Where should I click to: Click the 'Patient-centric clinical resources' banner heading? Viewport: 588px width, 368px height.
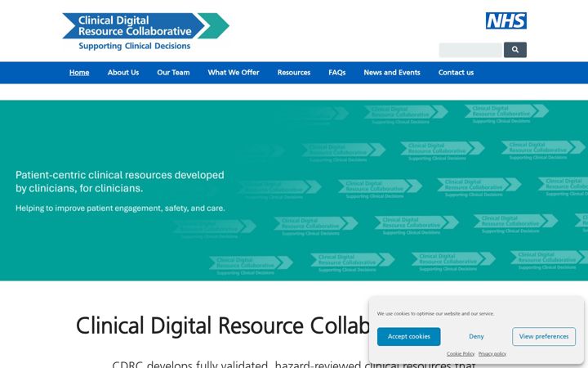pos(119,182)
